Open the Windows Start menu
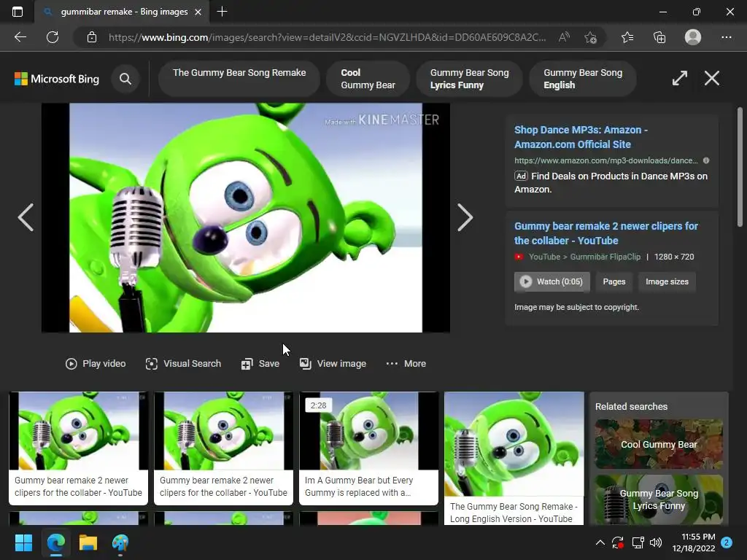Viewport: 747px width, 560px height. pos(23,542)
